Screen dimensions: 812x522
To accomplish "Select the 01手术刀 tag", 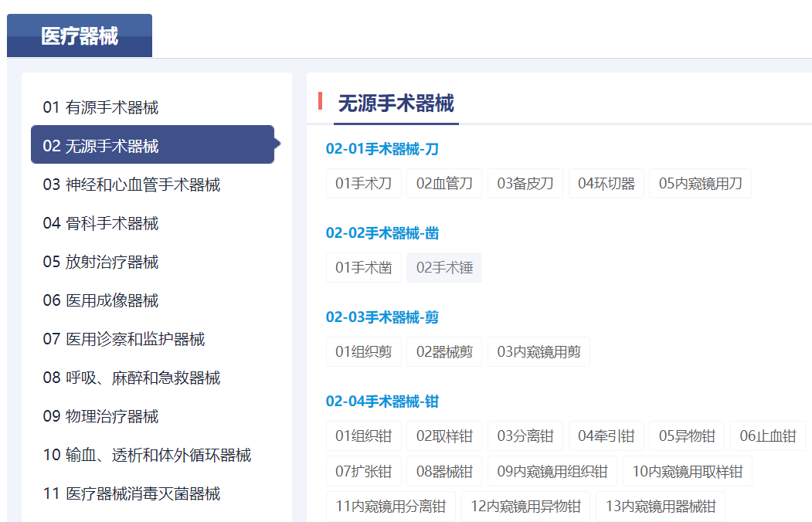I will coord(363,183).
